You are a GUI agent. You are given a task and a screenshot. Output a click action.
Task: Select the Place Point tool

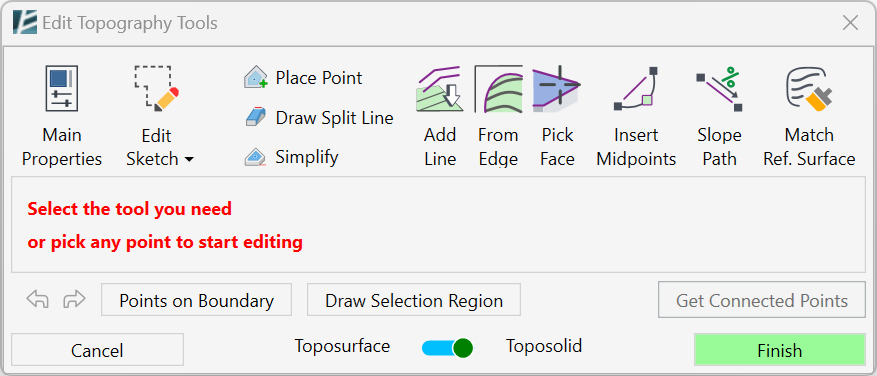[303, 78]
